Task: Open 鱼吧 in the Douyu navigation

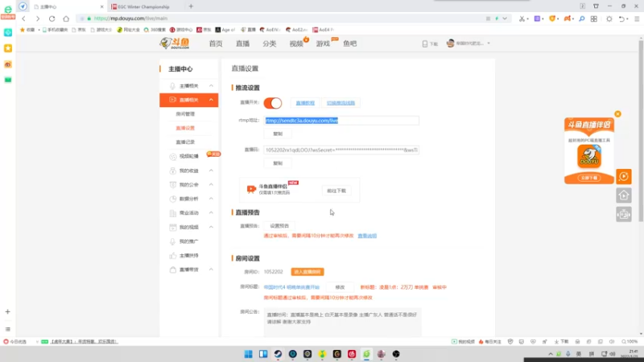Action: pyautogui.click(x=350, y=43)
